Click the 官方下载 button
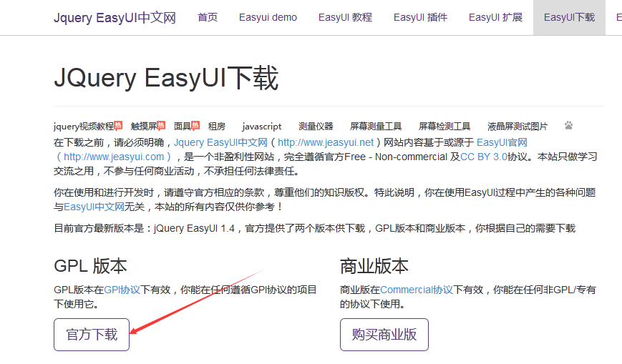This screenshot has width=622, height=364. click(x=92, y=335)
